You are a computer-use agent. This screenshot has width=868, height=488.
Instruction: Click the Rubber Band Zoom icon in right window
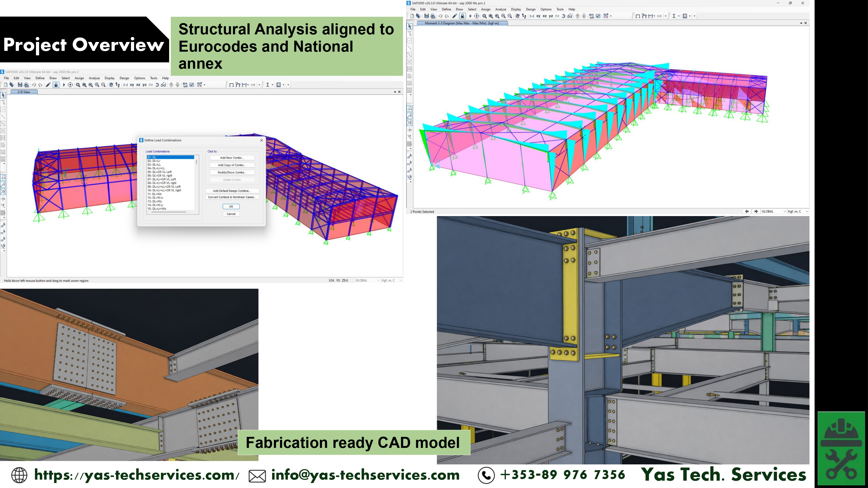tap(484, 16)
